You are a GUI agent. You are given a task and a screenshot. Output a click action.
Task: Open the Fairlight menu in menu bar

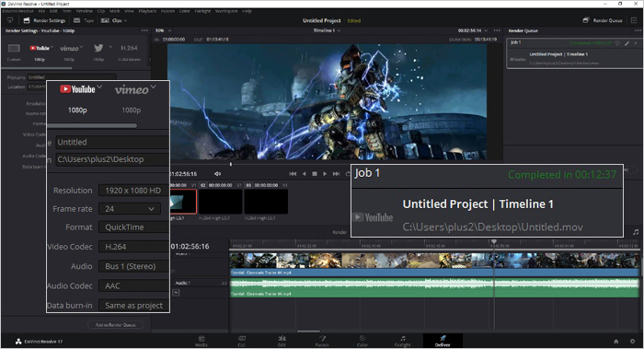point(202,11)
